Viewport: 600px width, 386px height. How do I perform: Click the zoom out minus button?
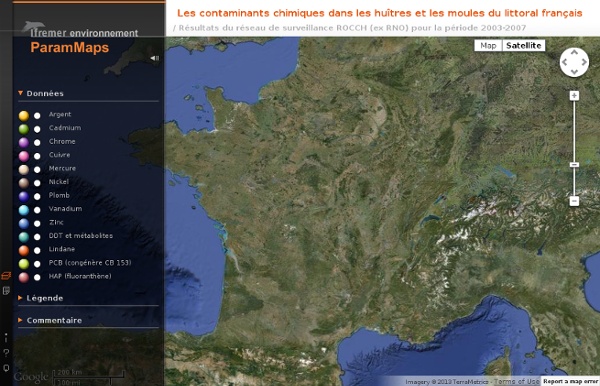tap(574, 201)
